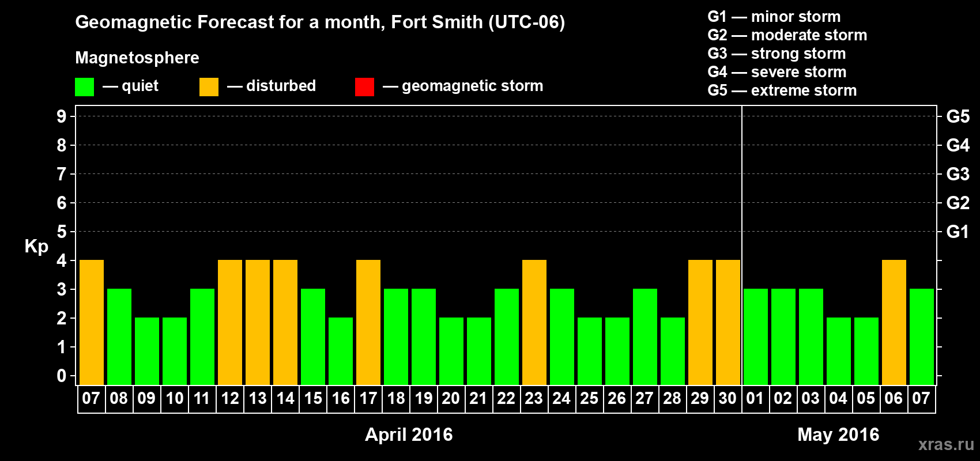
Task: Click the red geomagnetic storm legend swatch
Action: pos(364,87)
